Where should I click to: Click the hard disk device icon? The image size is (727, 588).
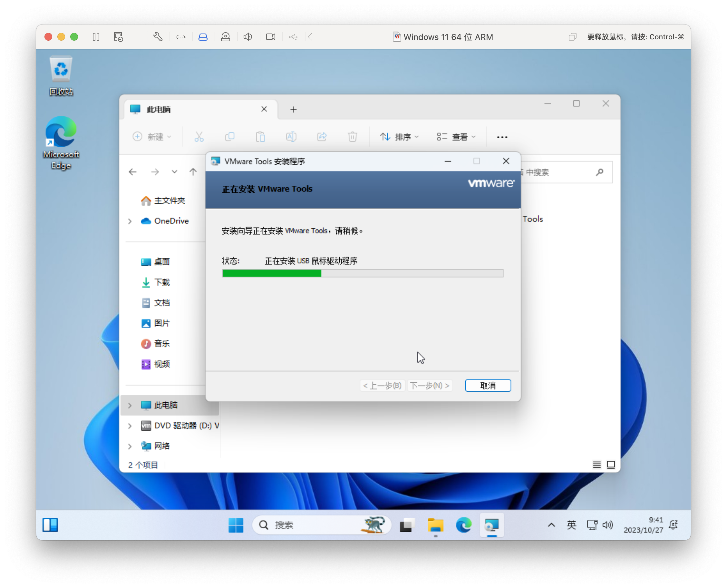[x=203, y=36]
